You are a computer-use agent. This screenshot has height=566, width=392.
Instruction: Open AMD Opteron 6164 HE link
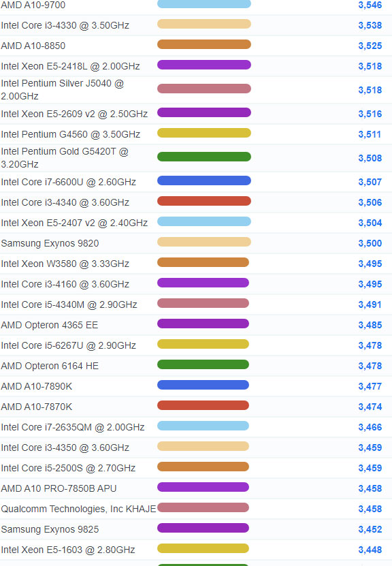click(x=50, y=366)
